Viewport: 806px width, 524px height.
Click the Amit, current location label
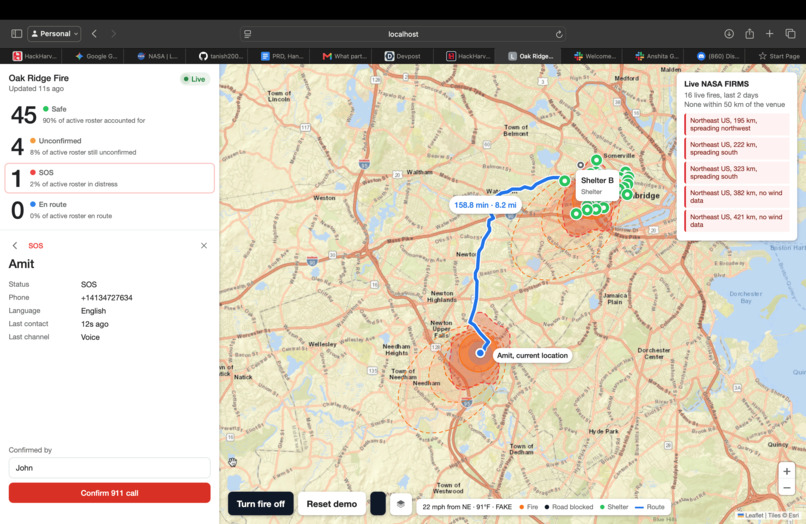pyautogui.click(x=532, y=355)
